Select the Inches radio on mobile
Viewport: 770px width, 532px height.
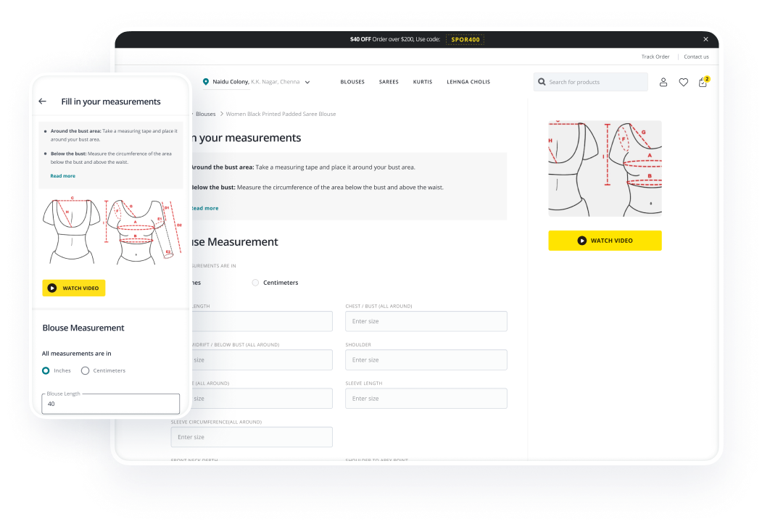point(46,370)
